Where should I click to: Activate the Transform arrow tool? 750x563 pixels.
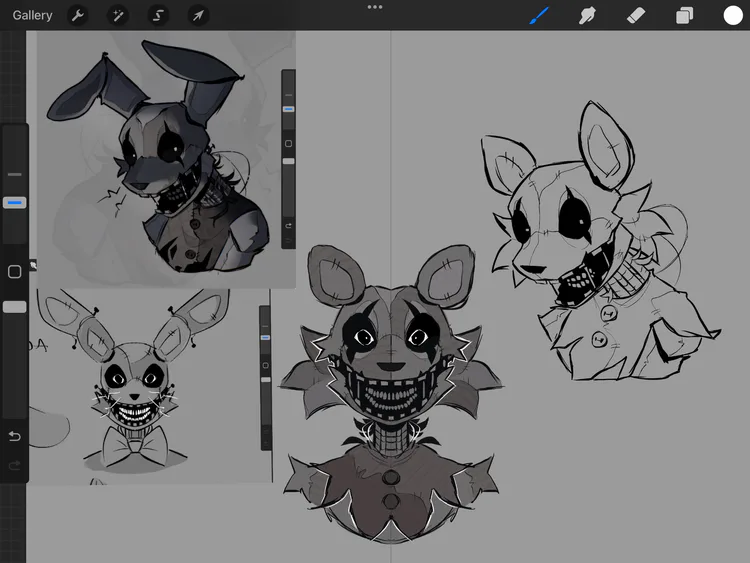click(198, 15)
